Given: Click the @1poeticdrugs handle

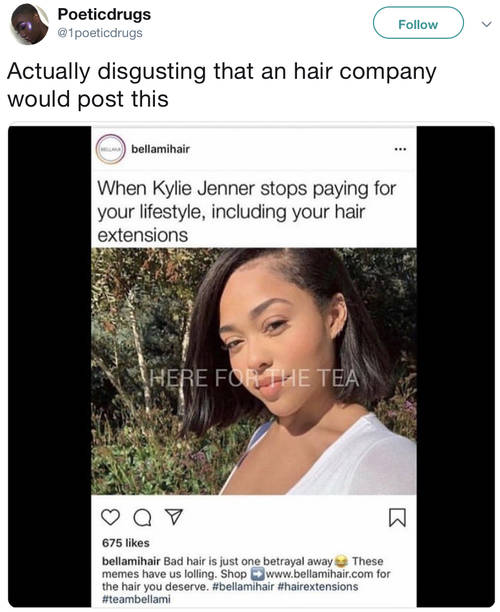Looking at the screenshot, I should 100,33.
